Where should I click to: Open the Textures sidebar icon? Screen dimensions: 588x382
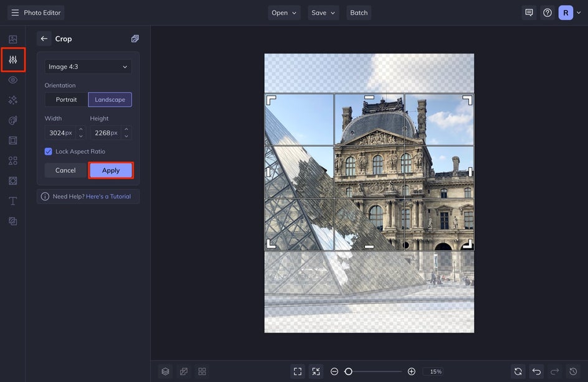coord(12,181)
